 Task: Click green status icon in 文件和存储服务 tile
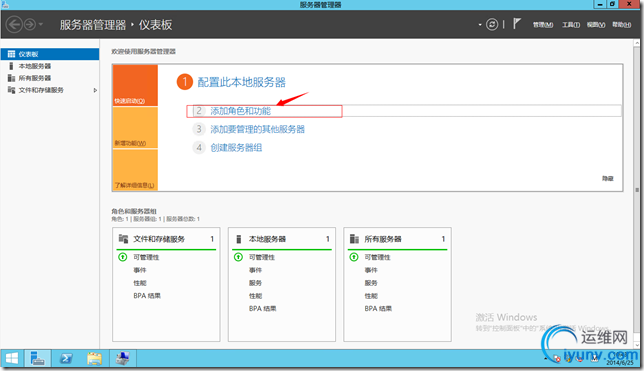[122, 257]
